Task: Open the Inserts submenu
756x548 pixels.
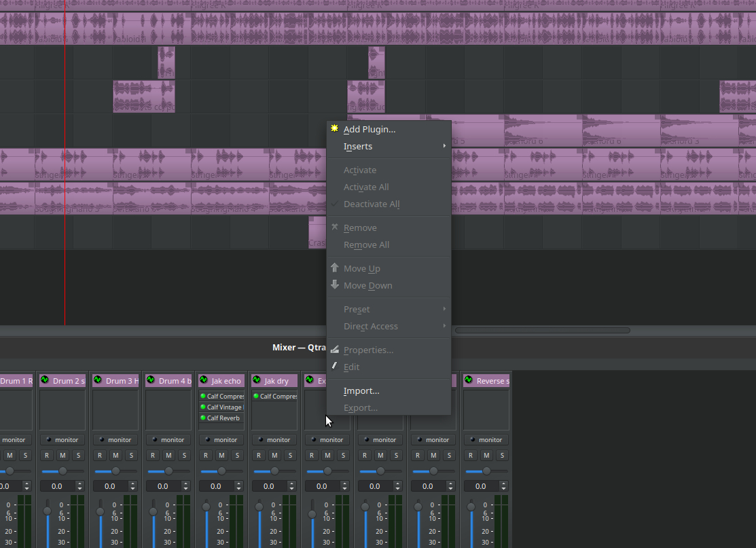Action: click(389, 146)
